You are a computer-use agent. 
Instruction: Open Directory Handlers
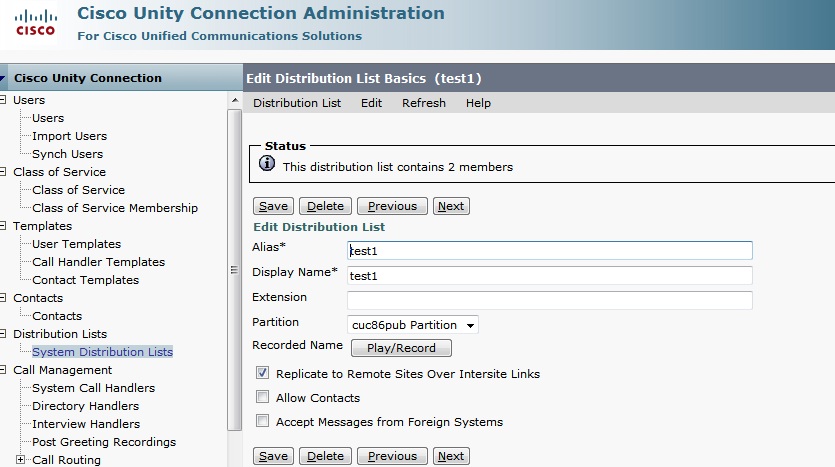tap(85, 406)
